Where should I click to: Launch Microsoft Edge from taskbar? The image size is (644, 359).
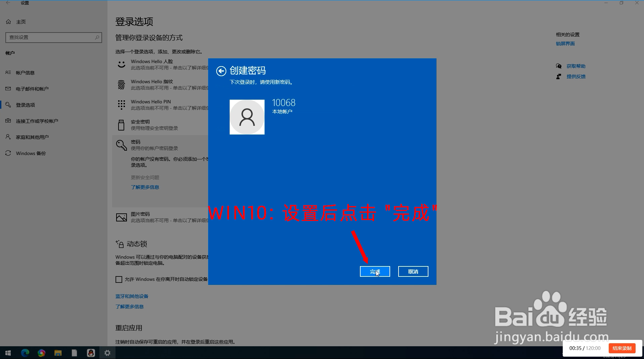[25, 353]
